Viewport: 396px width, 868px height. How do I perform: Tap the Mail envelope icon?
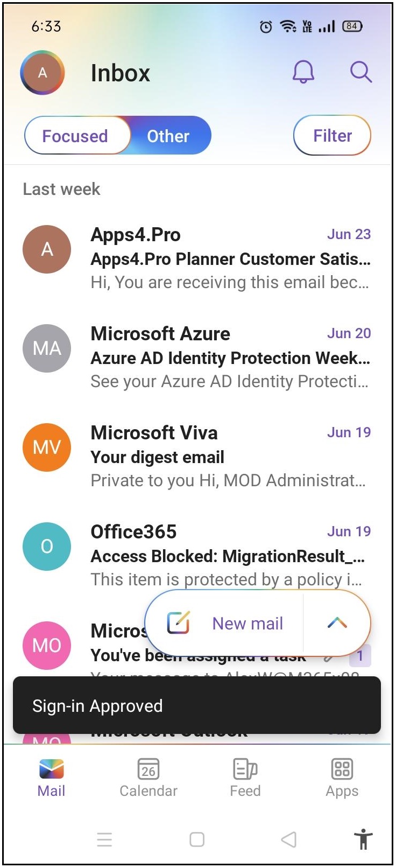52,769
